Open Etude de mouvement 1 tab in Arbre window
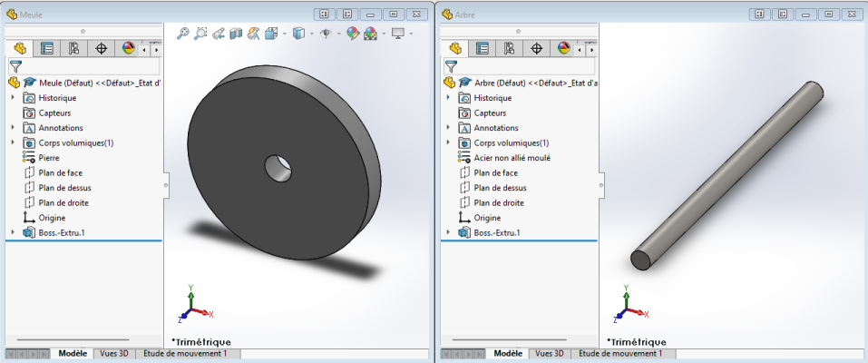The image size is (868, 363). pyautogui.click(x=620, y=353)
